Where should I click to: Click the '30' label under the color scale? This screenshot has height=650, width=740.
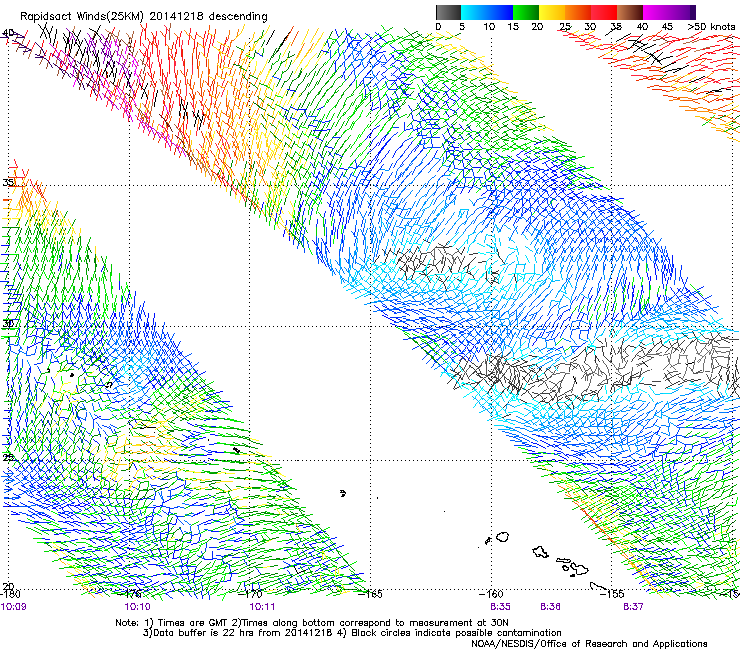pyautogui.click(x=590, y=27)
